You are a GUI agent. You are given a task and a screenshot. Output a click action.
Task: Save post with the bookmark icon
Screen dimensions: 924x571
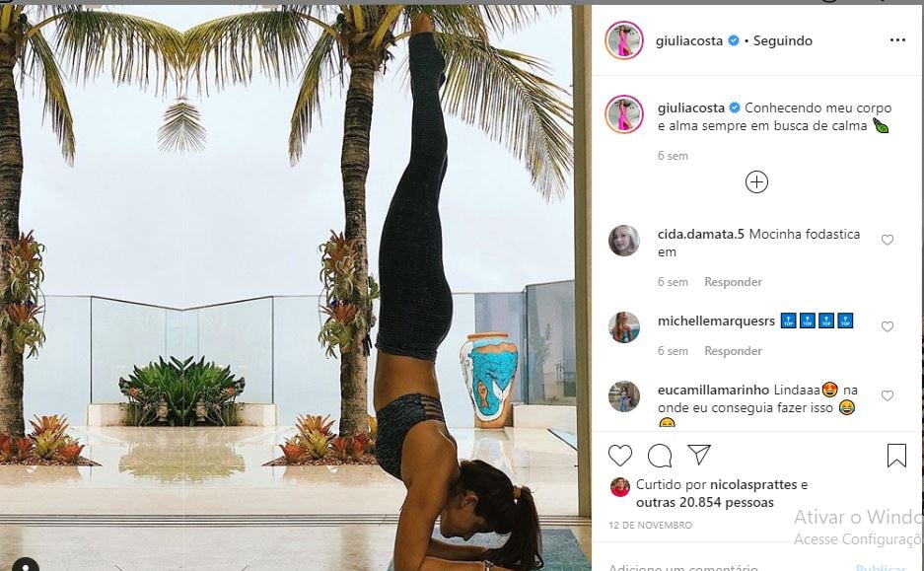click(896, 455)
